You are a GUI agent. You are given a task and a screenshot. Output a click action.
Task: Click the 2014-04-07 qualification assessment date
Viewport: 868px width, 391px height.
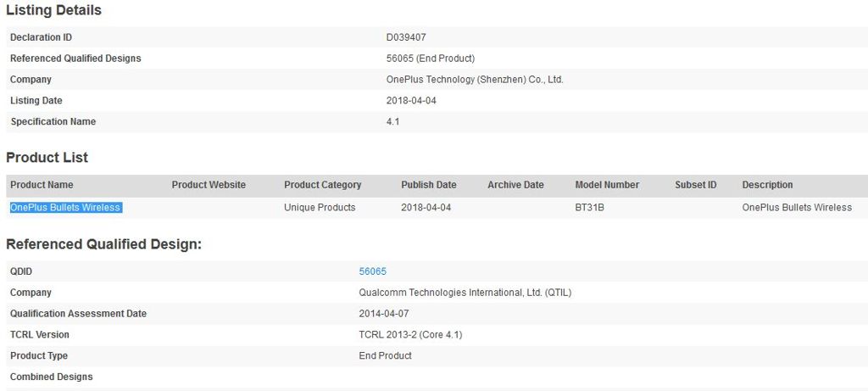click(384, 314)
